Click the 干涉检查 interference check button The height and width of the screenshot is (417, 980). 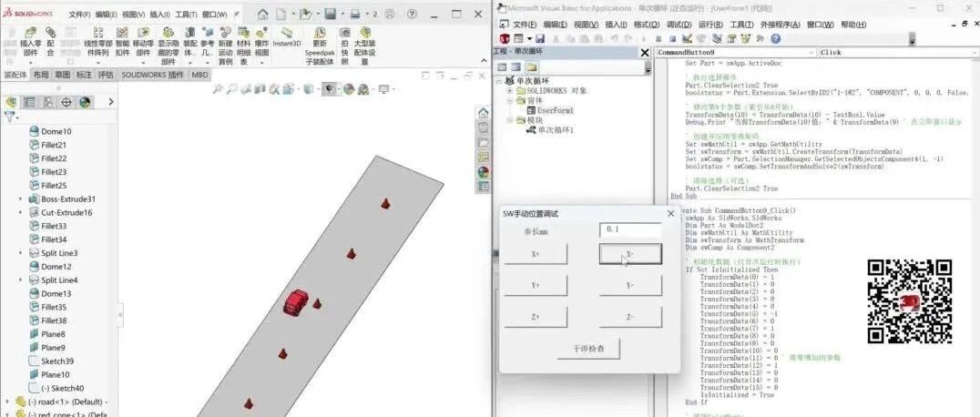(x=588, y=349)
